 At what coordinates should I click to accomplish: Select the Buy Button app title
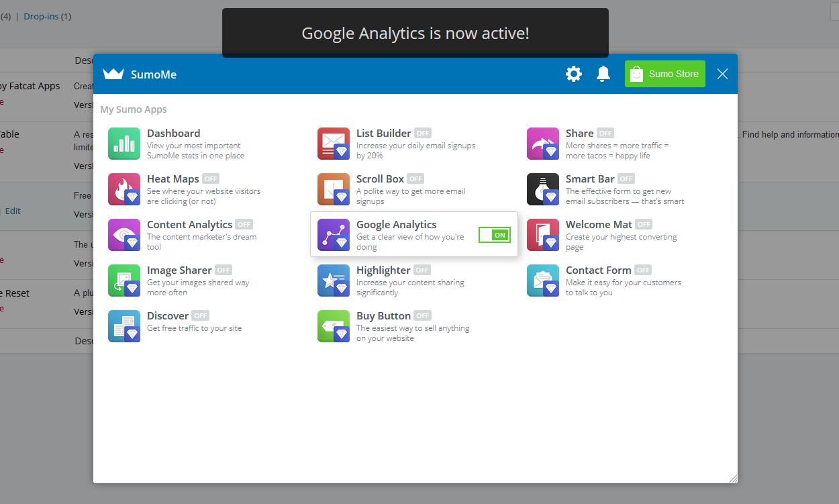[383, 316]
